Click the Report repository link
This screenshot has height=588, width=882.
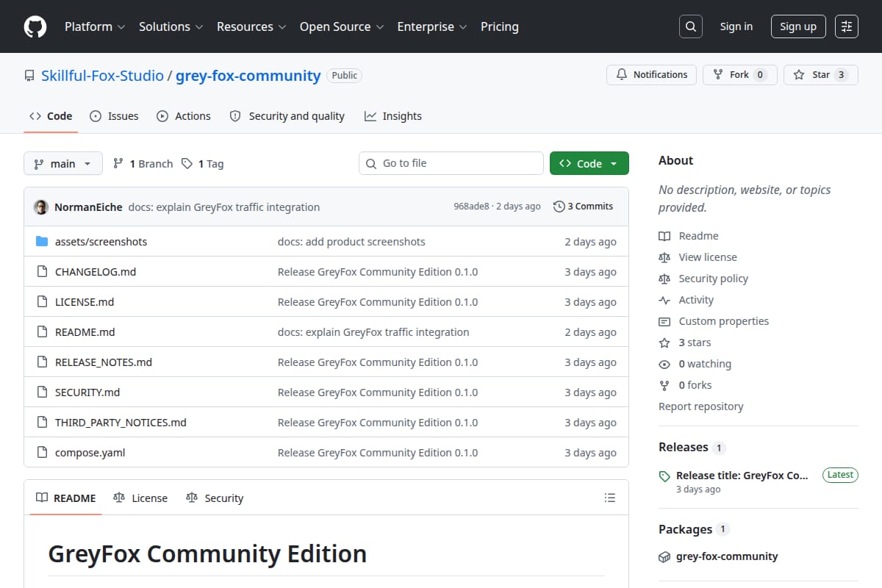coord(701,406)
